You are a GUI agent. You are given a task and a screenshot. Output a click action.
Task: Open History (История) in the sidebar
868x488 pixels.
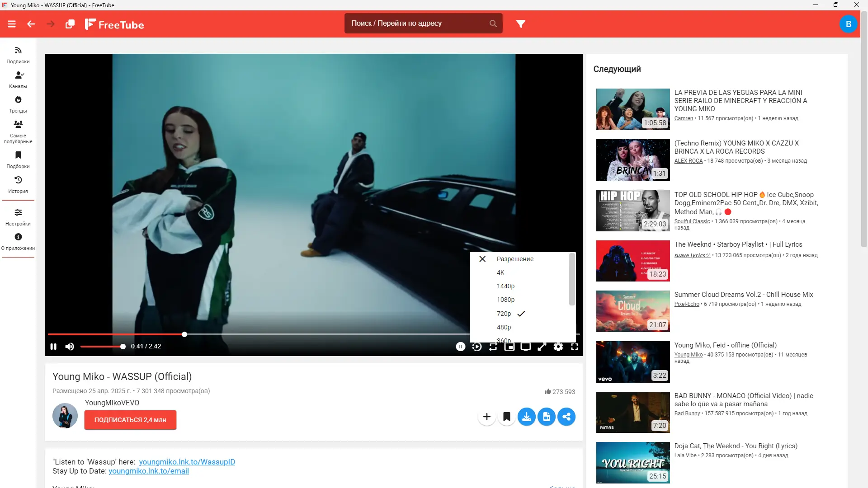coord(18,184)
